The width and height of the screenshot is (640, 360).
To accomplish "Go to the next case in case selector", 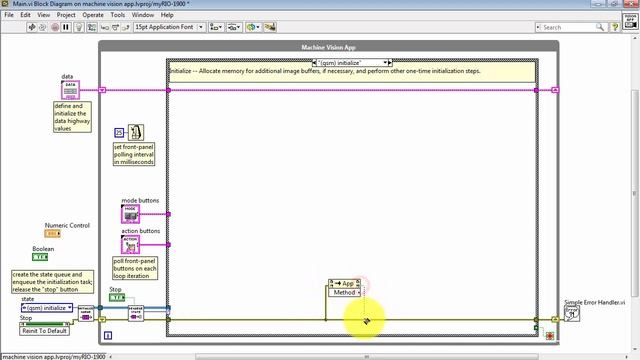I will [x=390, y=63].
